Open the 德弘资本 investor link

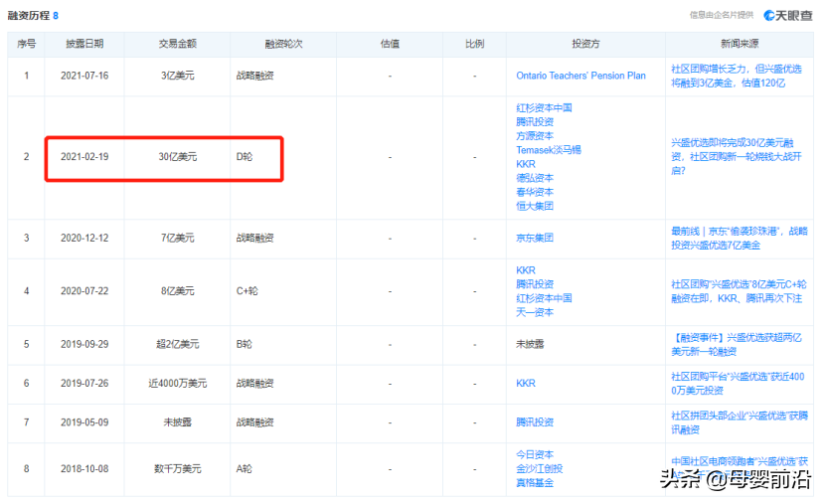(x=535, y=178)
